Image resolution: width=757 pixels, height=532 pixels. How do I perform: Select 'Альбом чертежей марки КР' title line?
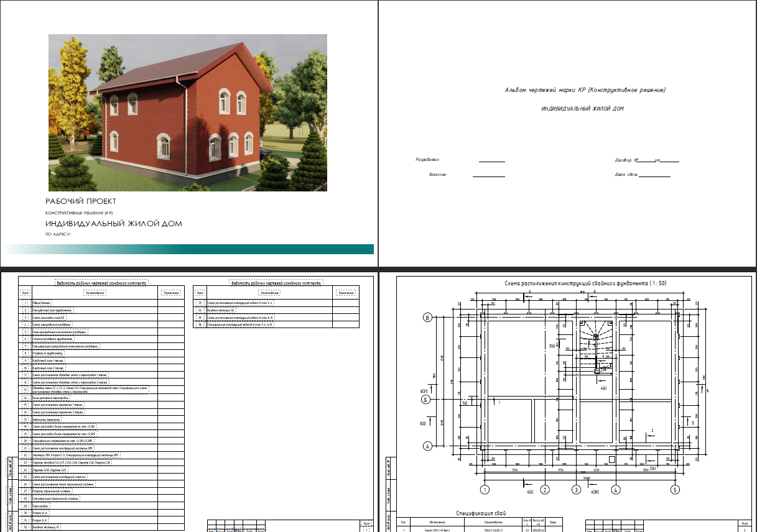585,90
